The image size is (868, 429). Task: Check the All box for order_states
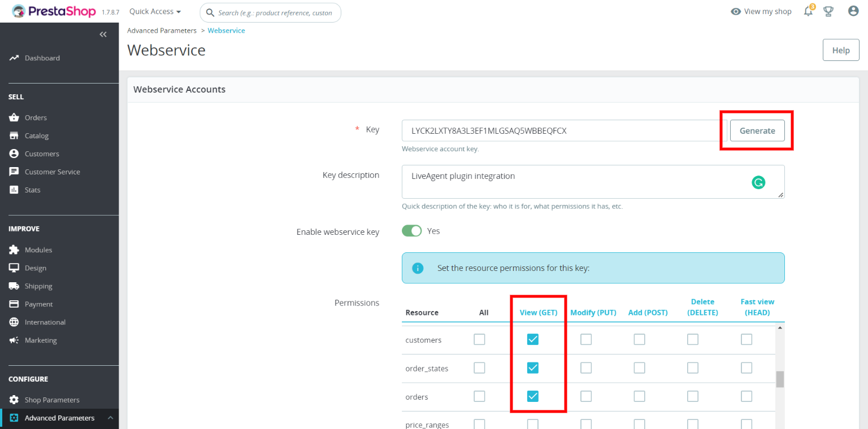pyautogui.click(x=479, y=368)
